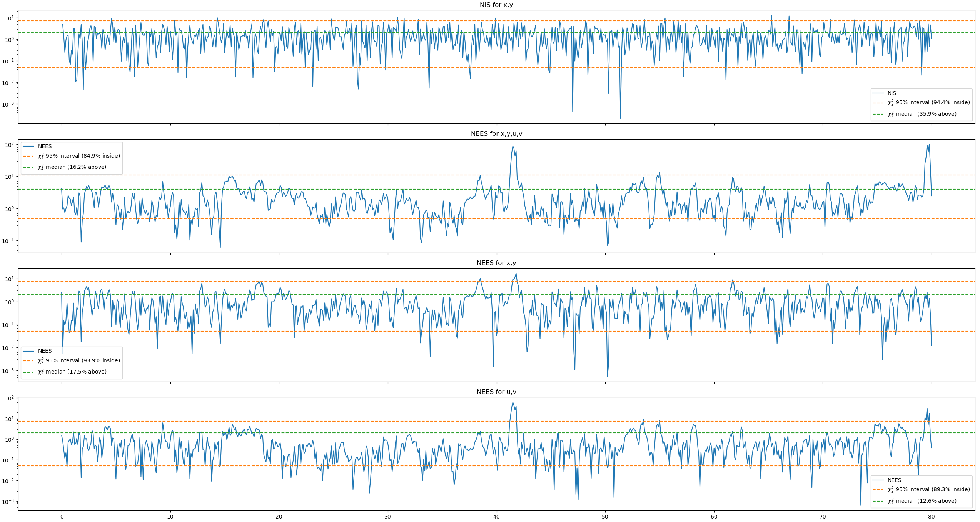
Task: Click the x-axis tick label 10
Action: [x=170, y=517]
